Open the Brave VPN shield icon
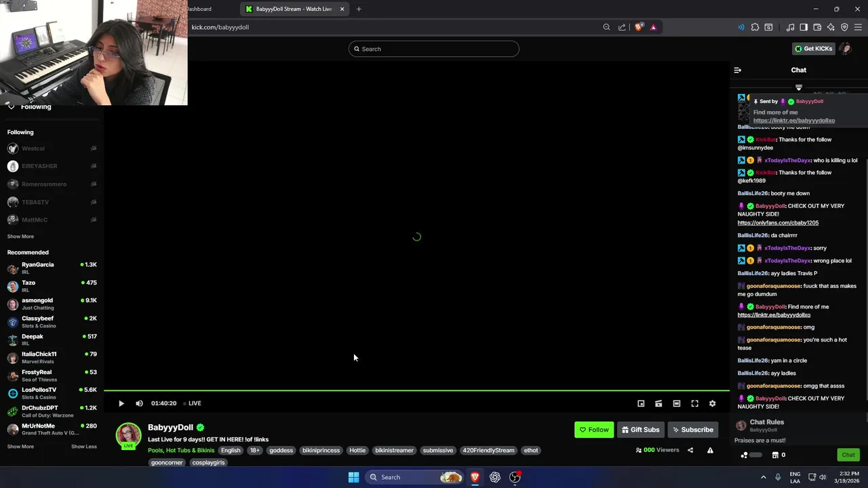This screenshot has width=868, height=488. (844, 27)
